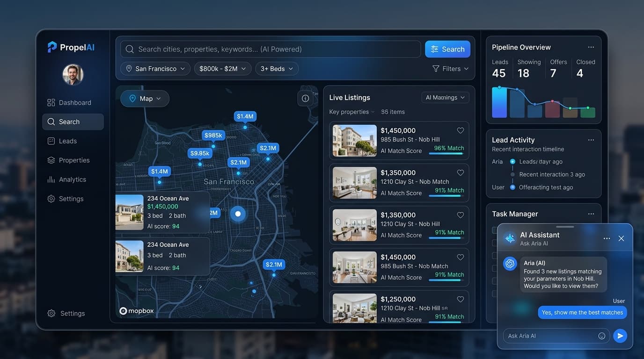Click the 96% Match progress bar

point(446,153)
